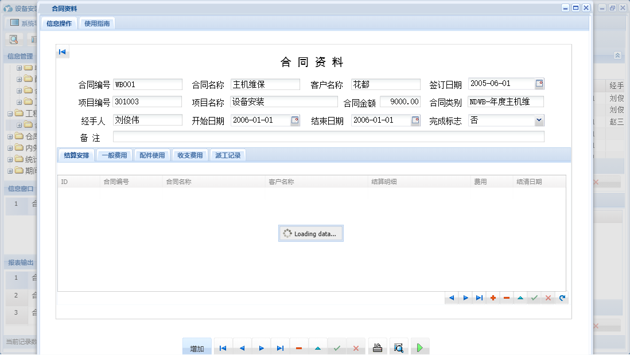Click the 增加 button
Screen dimensions: 630x364
tap(197, 347)
